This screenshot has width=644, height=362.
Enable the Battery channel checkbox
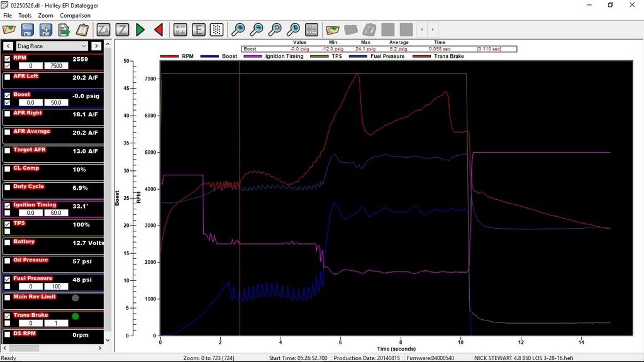pos(8,243)
